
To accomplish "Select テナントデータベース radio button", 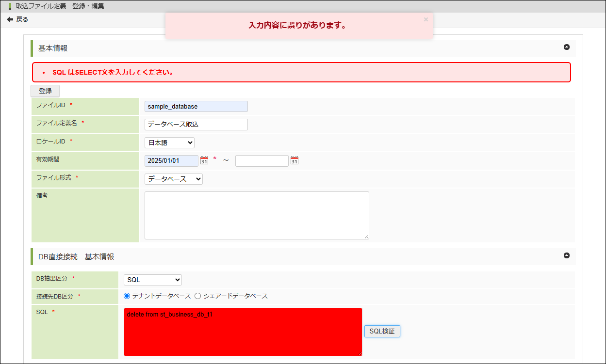I will click(127, 296).
